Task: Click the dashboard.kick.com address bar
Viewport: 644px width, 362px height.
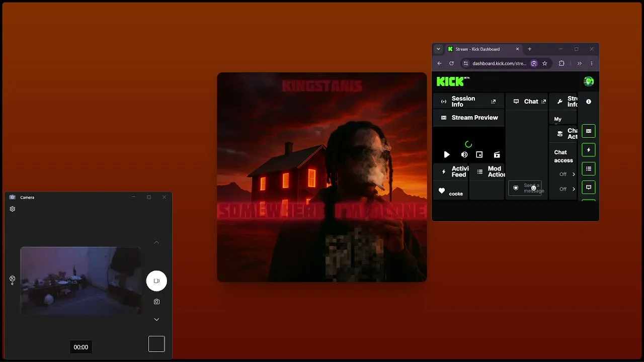Action: (x=499, y=63)
